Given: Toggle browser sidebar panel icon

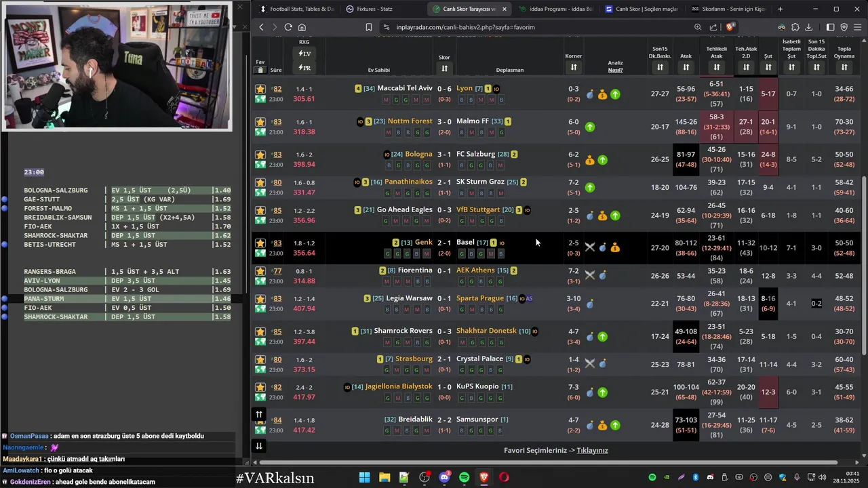Looking at the screenshot, I should [830, 27].
